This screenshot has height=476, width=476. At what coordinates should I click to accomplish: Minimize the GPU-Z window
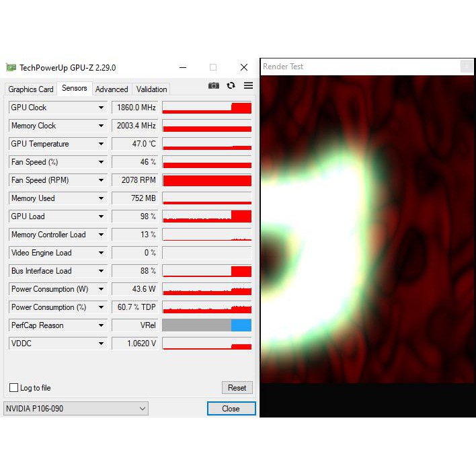pyautogui.click(x=183, y=67)
